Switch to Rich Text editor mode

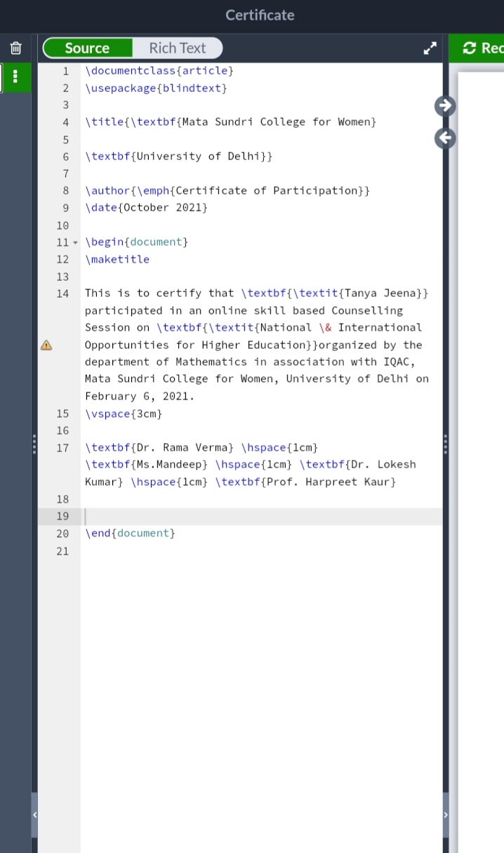pos(177,48)
